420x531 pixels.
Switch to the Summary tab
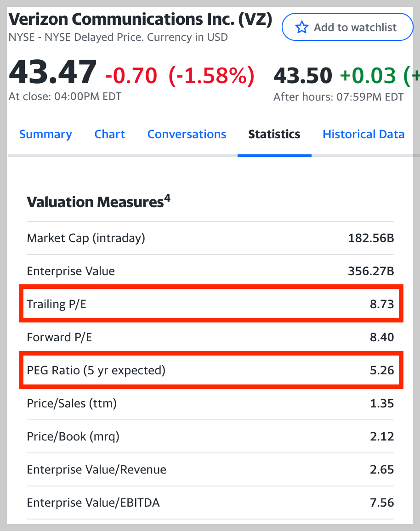45,135
